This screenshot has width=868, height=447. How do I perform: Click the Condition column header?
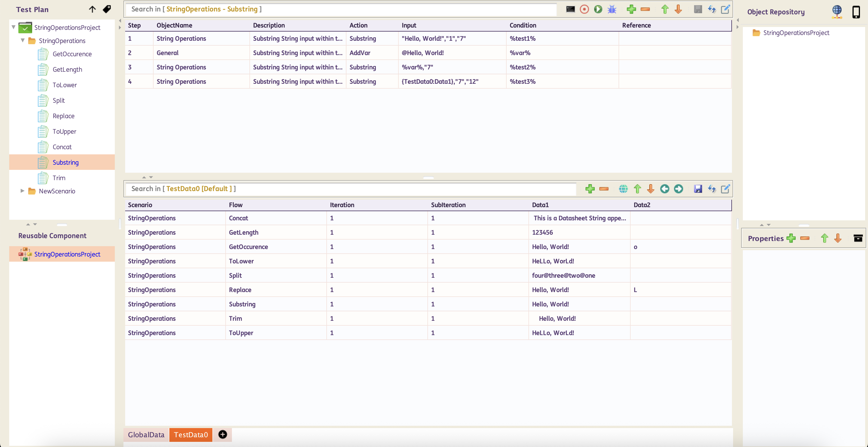point(522,25)
